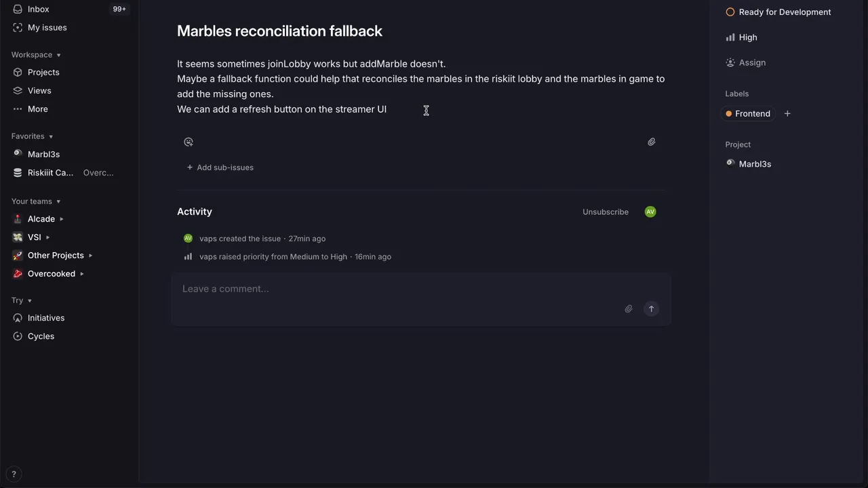Expand the Overcooked team tree

[82, 274]
